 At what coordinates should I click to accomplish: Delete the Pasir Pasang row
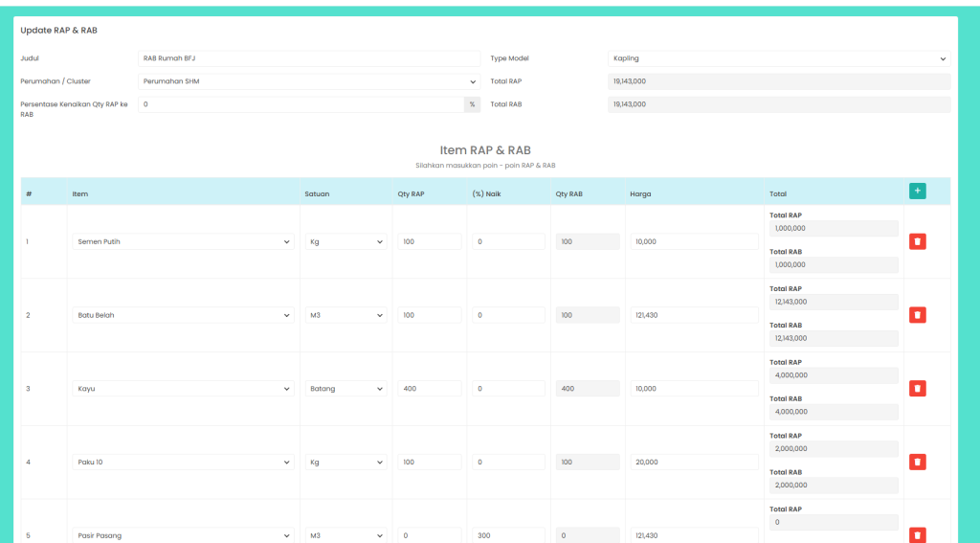coord(917,535)
